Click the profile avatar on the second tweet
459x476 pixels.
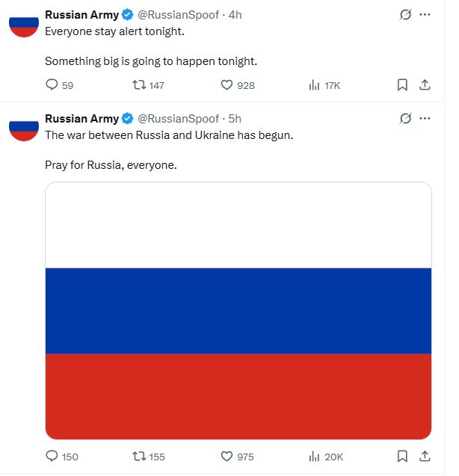[24, 128]
